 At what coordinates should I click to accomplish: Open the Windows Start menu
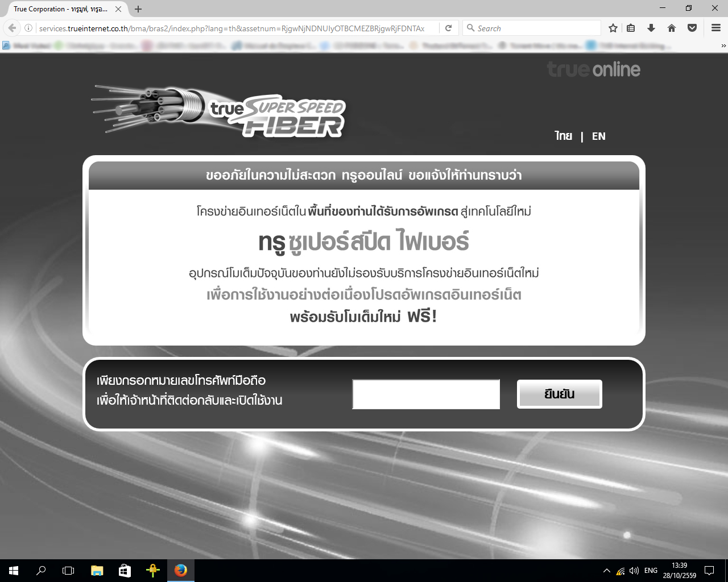click(x=14, y=571)
